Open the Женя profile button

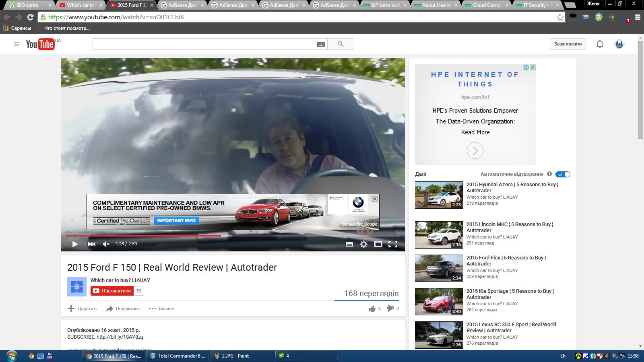pos(593,4)
